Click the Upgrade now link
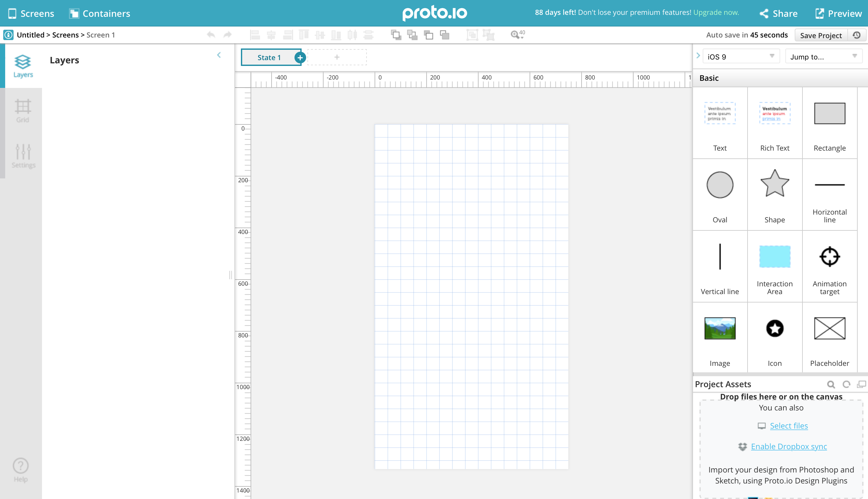Viewport: 868px width, 499px height. (718, 13)
